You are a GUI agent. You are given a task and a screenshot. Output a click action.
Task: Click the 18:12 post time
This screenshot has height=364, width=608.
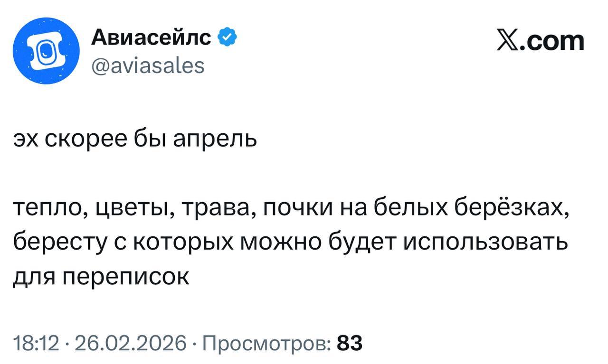click(36, 342)
